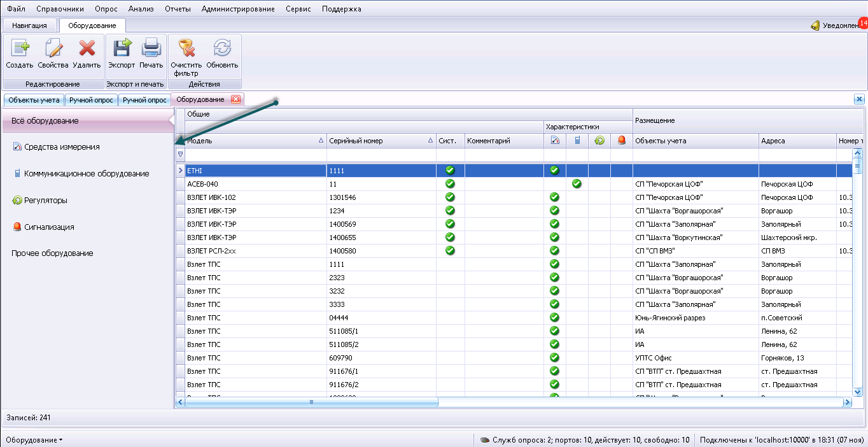Click the Модель filter input cell

pos(256,155)
